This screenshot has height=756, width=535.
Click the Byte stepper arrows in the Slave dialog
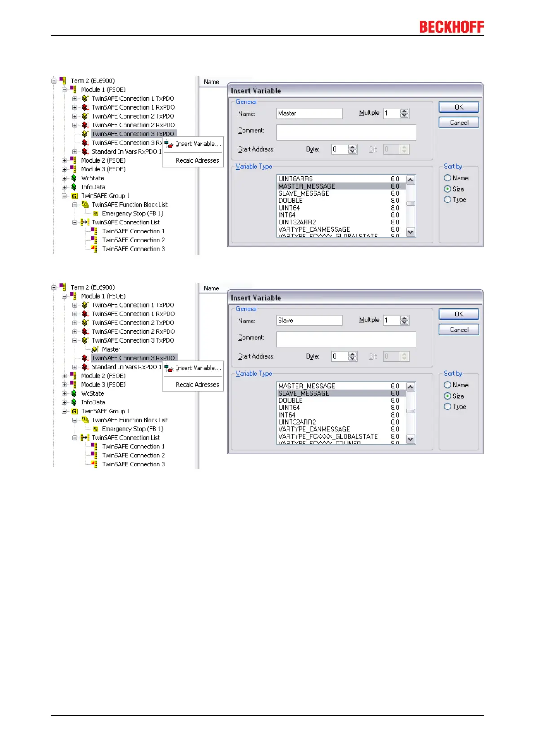coord(353,356)
